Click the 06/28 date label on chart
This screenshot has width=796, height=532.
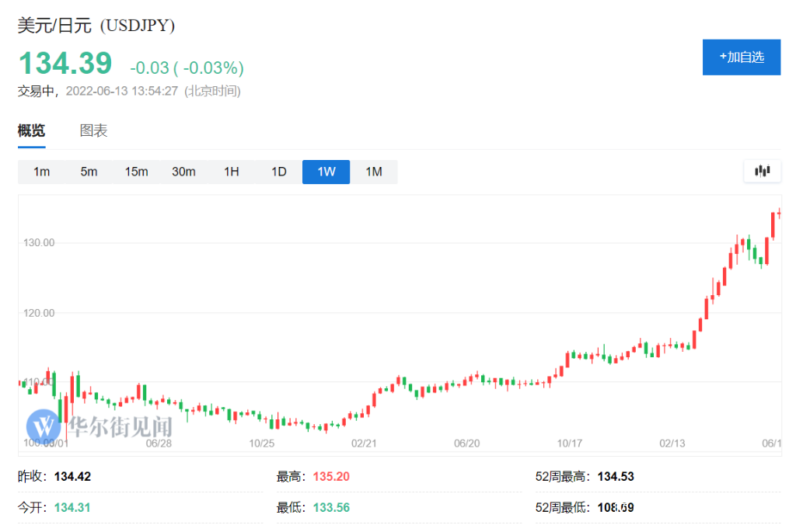(x=159, y=443)
